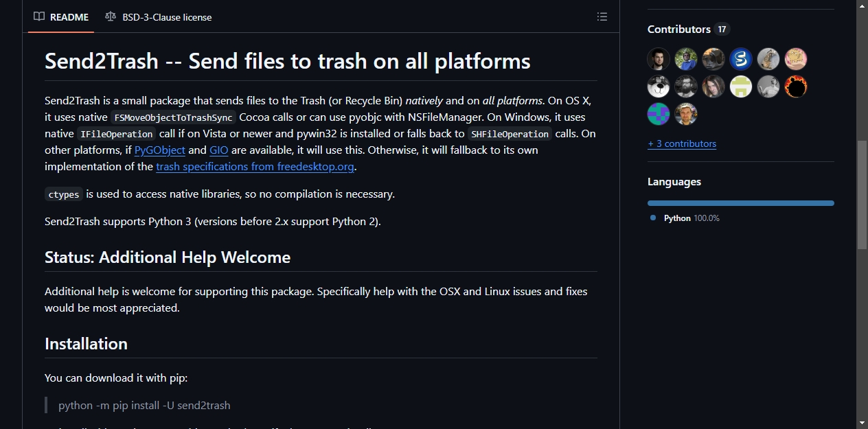Open the long-haired person contributor avatar
The width and height of the screenshot is (868, 429).
click(x=713, y=86)
